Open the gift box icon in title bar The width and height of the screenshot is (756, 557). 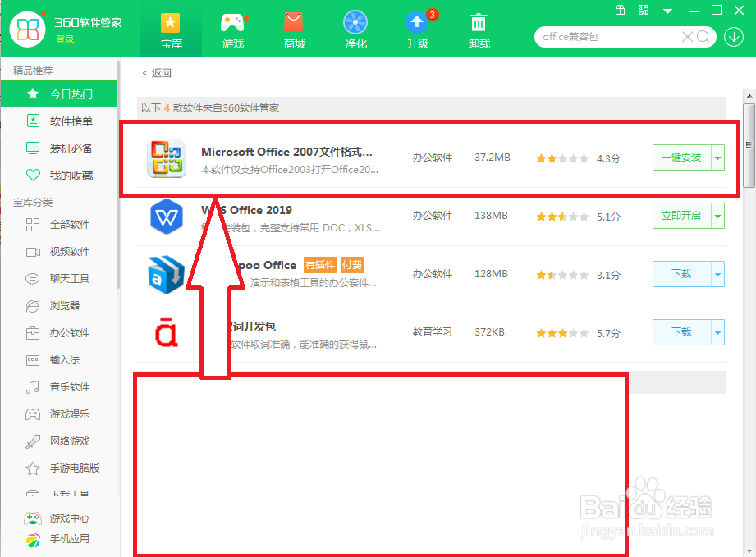pos(620,10)
